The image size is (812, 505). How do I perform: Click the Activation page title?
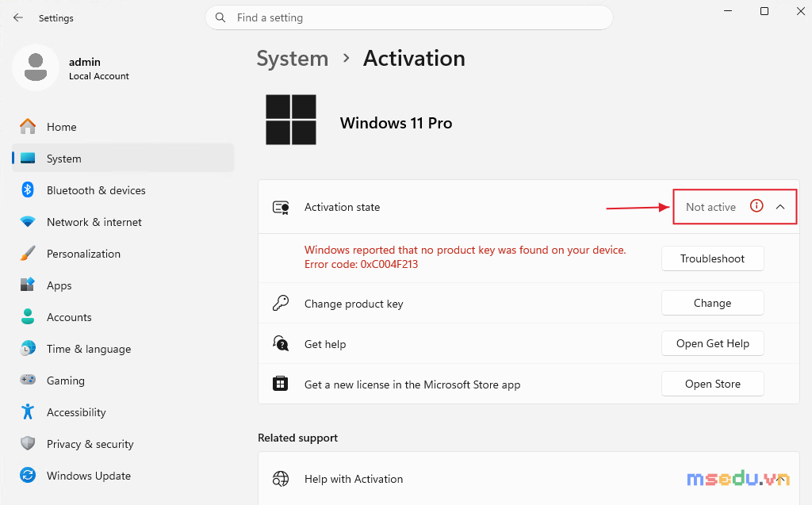point(414,58)
